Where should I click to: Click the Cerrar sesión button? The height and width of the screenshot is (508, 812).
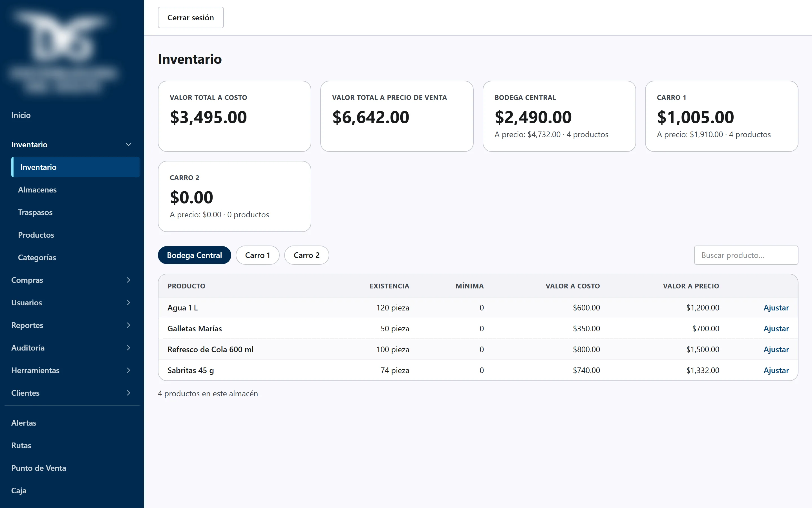(x=191, y=17)
